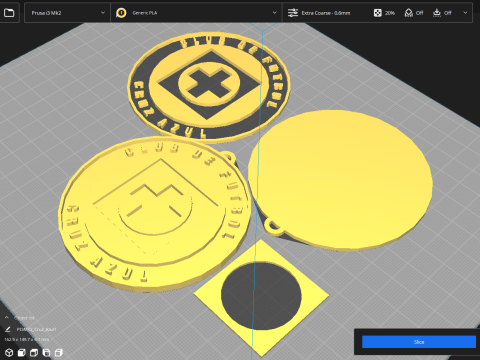
Task: Open file using the folder icon
Action: [9, 13]
